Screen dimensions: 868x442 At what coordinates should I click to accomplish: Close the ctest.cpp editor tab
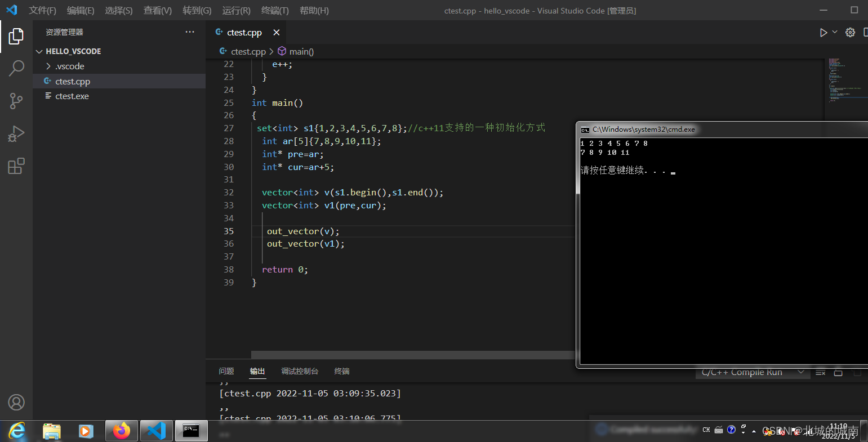pyautogui.click(x=277, y=33)
